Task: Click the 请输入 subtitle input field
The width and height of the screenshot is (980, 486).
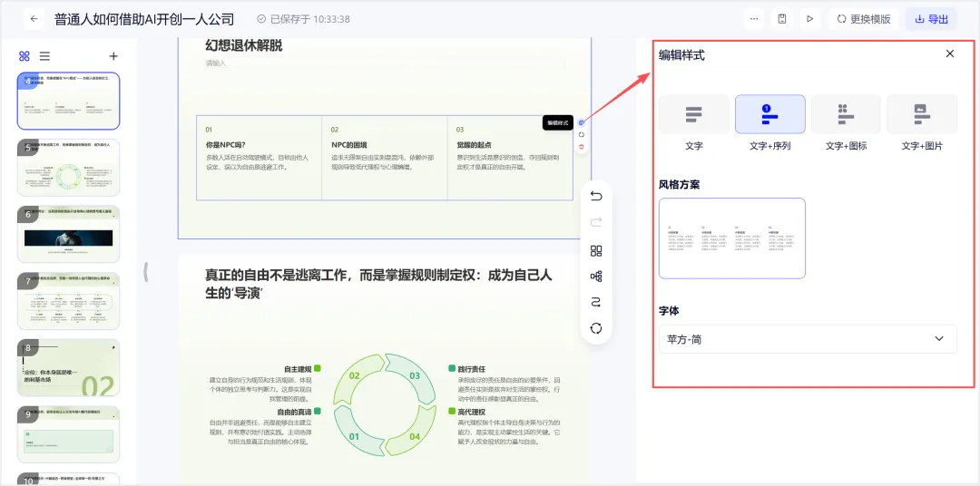Action: [385, 63]
